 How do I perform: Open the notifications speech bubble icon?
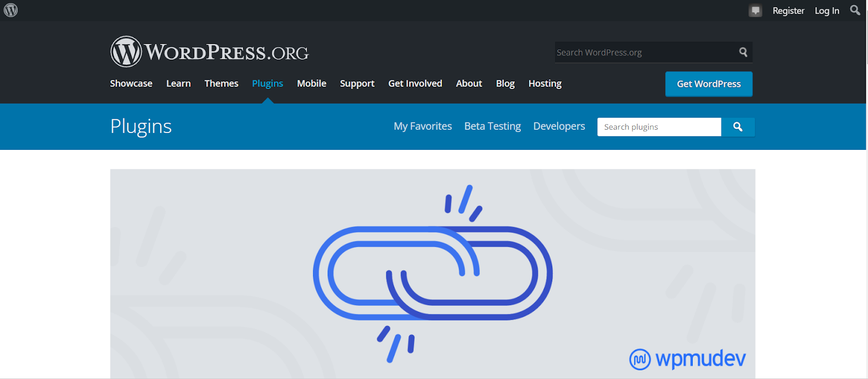[755, 11]
